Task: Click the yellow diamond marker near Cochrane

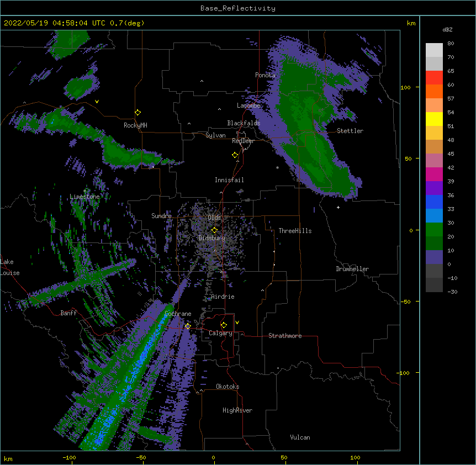Action: tap(188, 326)
